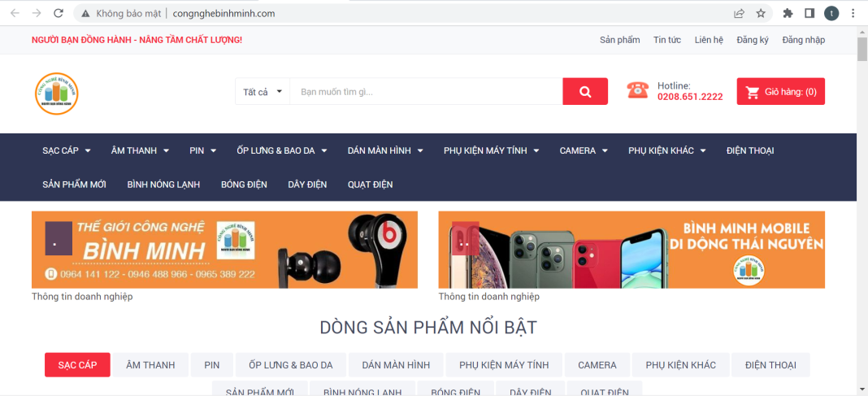
Task: Click the browser address bar URL
Action: pyautogui.click(x=224, y=13)
